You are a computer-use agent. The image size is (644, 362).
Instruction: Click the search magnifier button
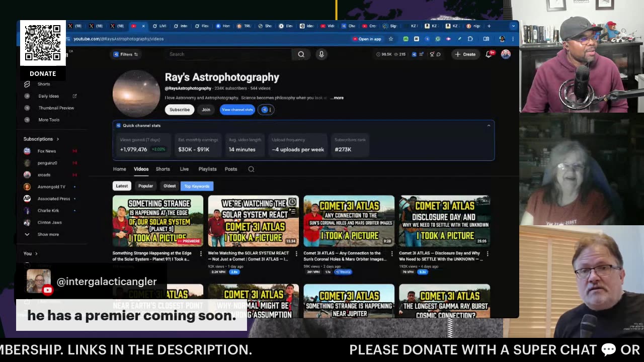tap(301, 54)
